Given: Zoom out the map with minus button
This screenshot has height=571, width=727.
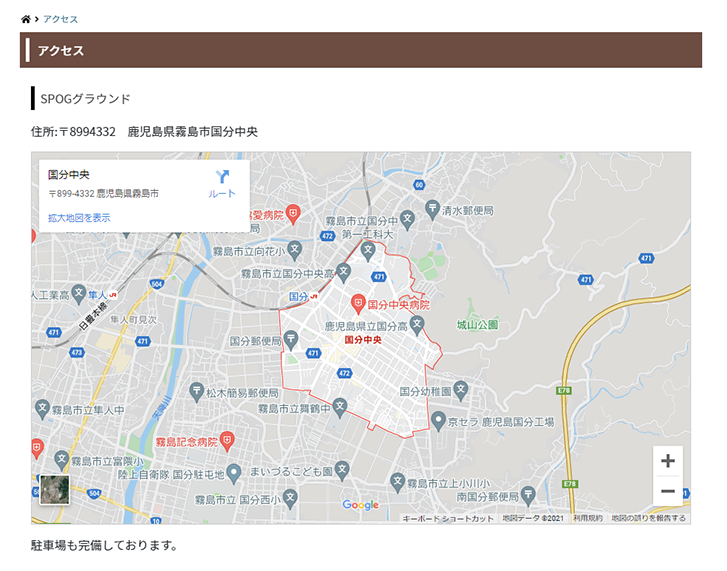Looking at the screenshot, I should click(x=668, y=491).
